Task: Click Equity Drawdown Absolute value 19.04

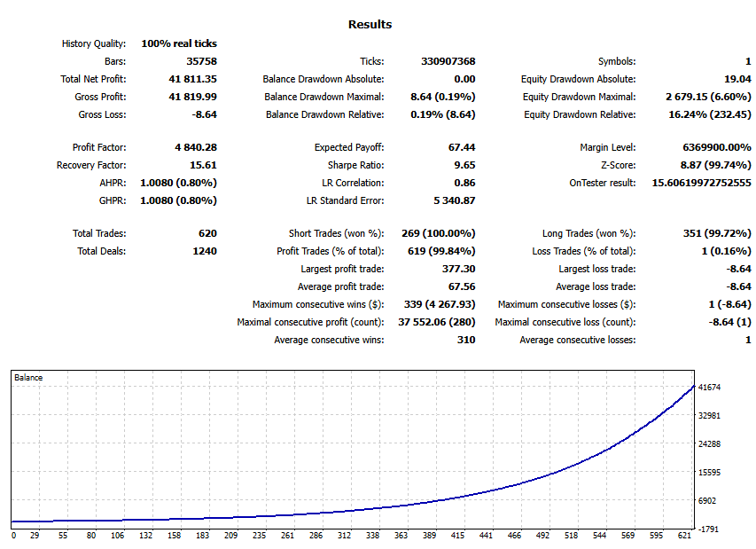Action: (737, 79)
